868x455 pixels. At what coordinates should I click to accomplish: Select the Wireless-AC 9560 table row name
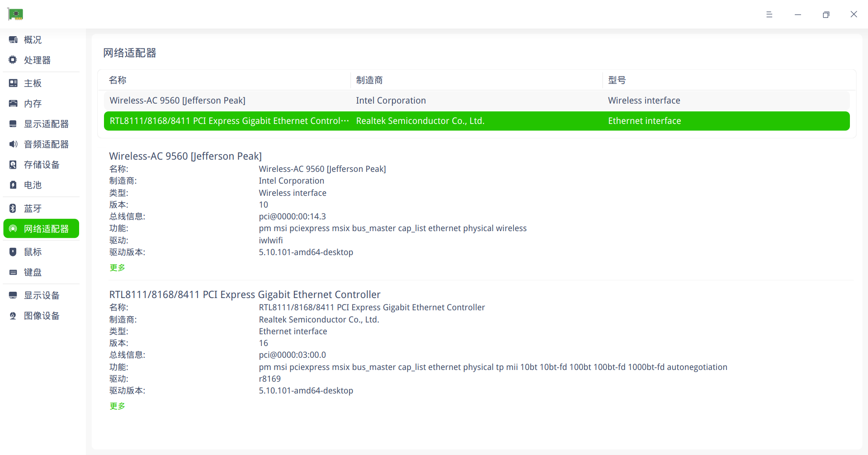(178, 100)
